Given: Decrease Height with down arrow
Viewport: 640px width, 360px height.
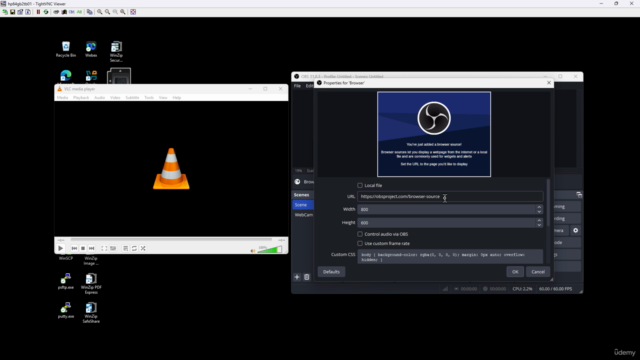Looking at the screenshot, I should tap(539, 225).
